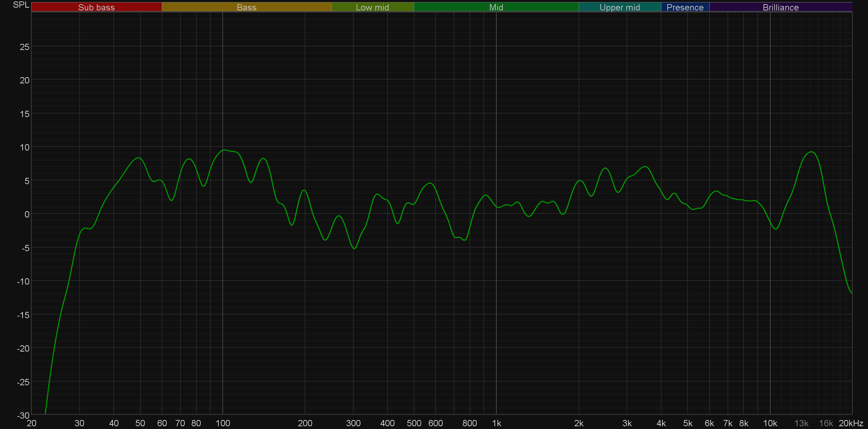This screenshot has height=429, width=868.
Task: Click the Low mid band header
Action: pos(372,7)
